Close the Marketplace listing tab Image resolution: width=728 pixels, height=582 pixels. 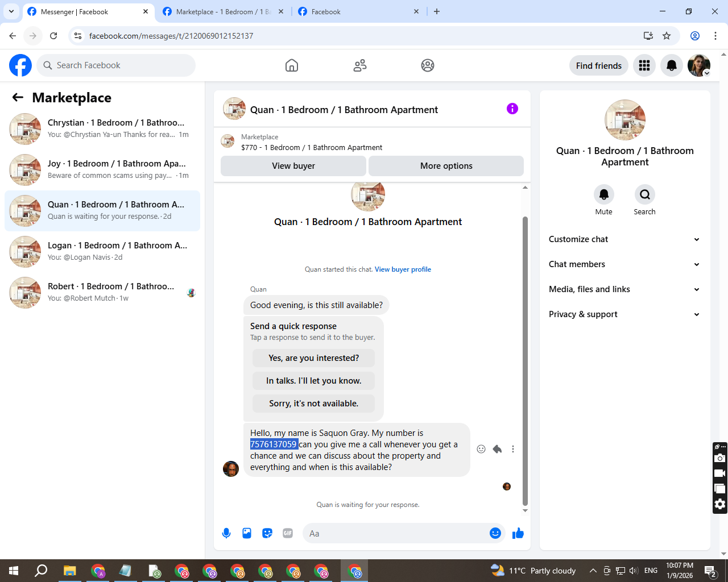[281, 11]
